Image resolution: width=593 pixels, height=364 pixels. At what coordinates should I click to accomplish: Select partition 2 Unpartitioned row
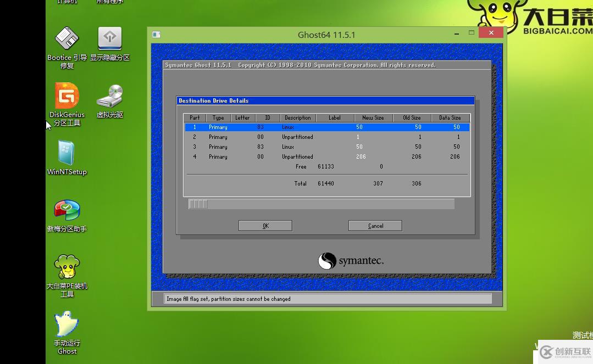[x=326, y=137]
